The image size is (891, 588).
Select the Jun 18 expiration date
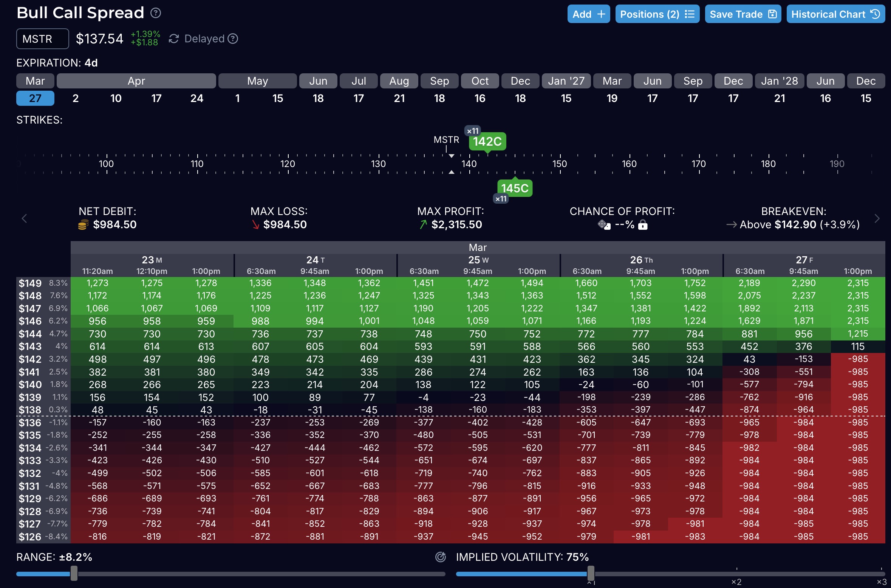click(x=318, y=99)
